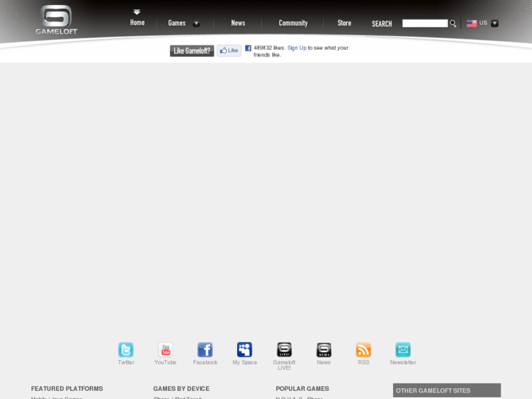This screenshot has width=532, height=399.
Task: Click the Facebook Like button
Action: click(x=229, y=51)
